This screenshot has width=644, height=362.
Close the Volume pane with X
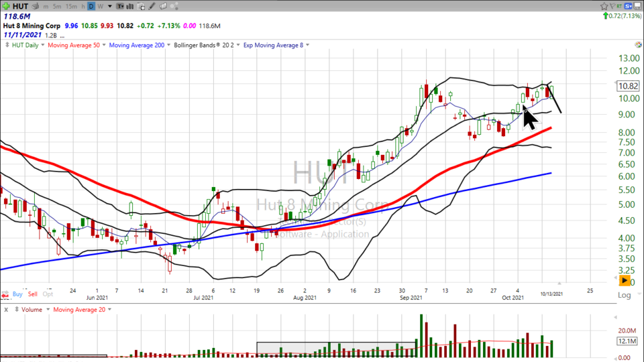[x=5, y=310]
